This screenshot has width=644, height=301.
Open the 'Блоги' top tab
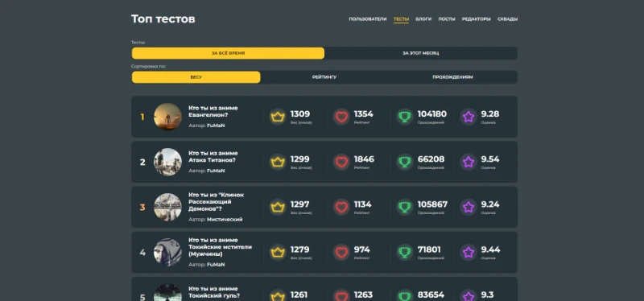[423, 19]
